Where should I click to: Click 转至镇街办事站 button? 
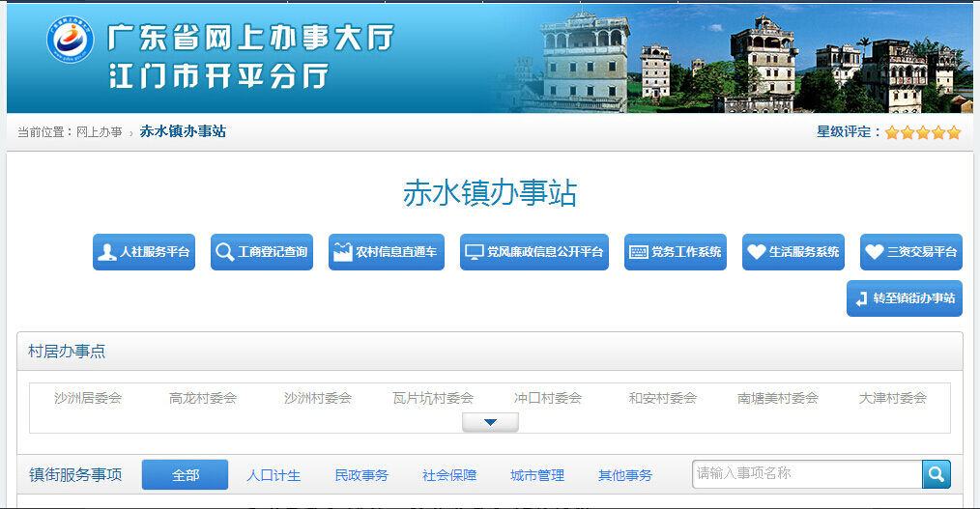point(905,298)
